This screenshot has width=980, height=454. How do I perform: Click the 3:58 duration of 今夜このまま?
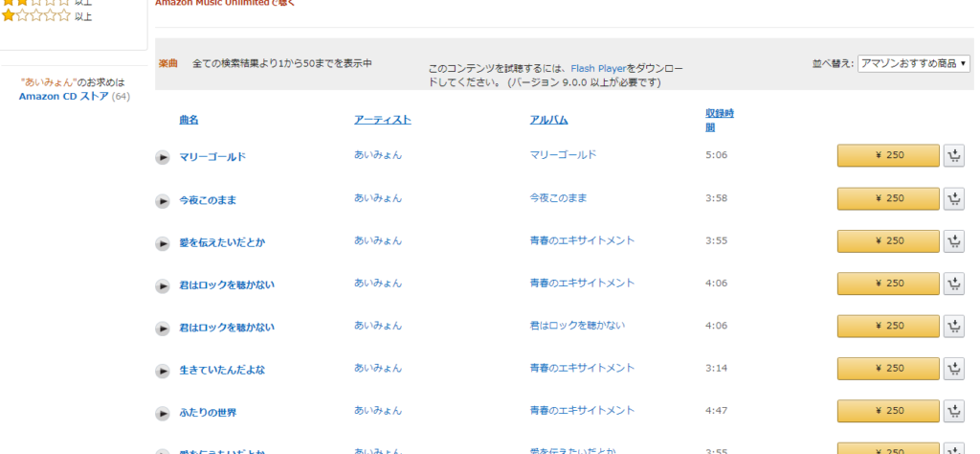716,198
